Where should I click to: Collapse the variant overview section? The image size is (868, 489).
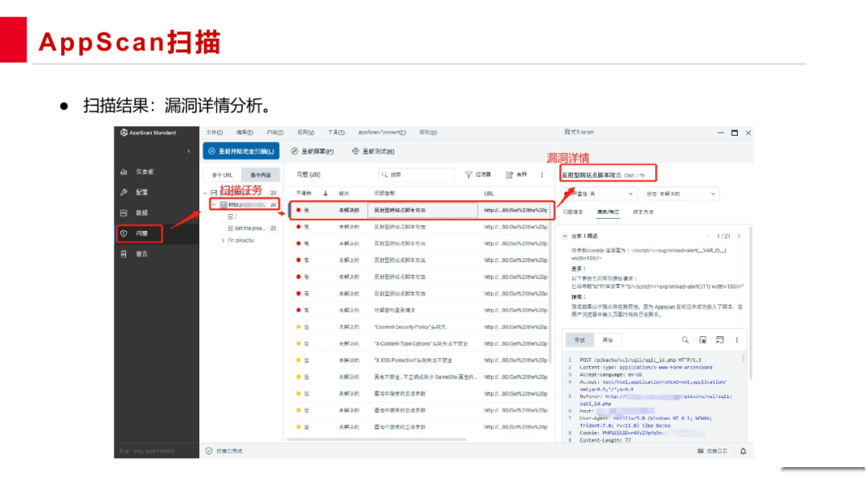(x=565, y=236)
